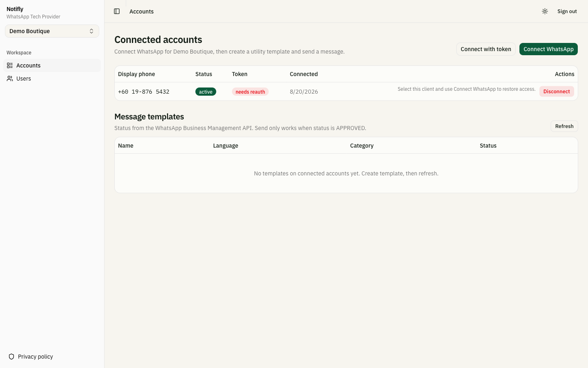Click the Token column header
This screenshot has height=368, width=588.
tap(240, 74)
